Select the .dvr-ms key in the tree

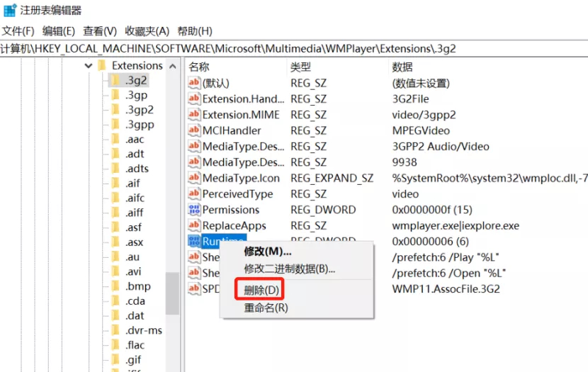(144, 330)
